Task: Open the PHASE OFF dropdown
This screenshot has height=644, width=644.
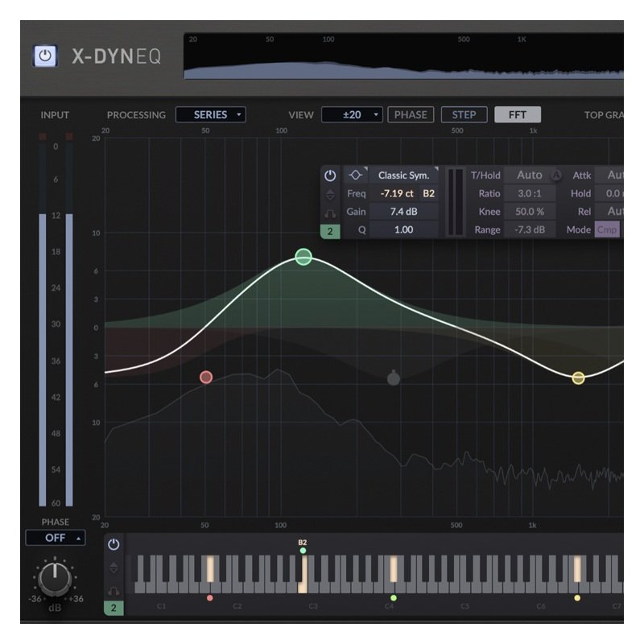Action: click(x=56, y=538)
